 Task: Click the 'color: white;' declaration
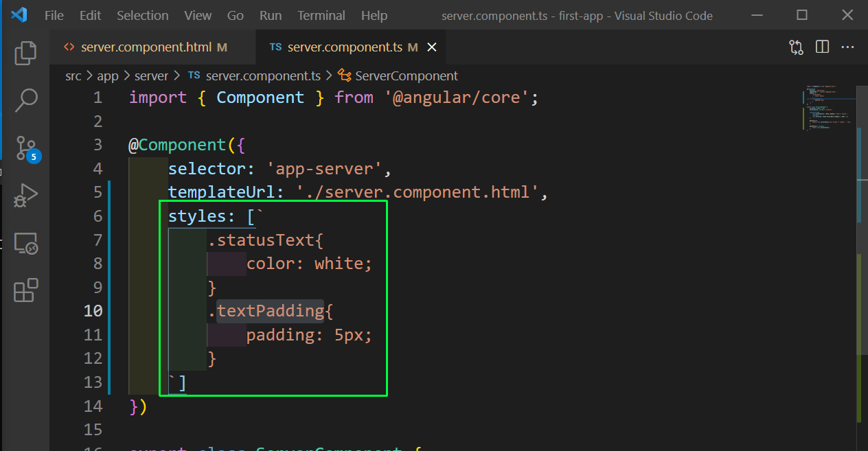tap(309, 264)
